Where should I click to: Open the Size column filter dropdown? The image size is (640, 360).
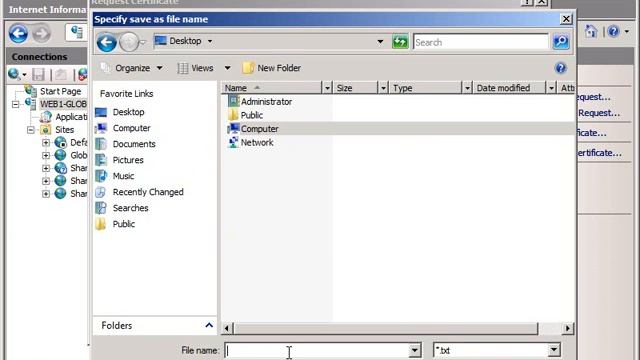coord(383,88)
